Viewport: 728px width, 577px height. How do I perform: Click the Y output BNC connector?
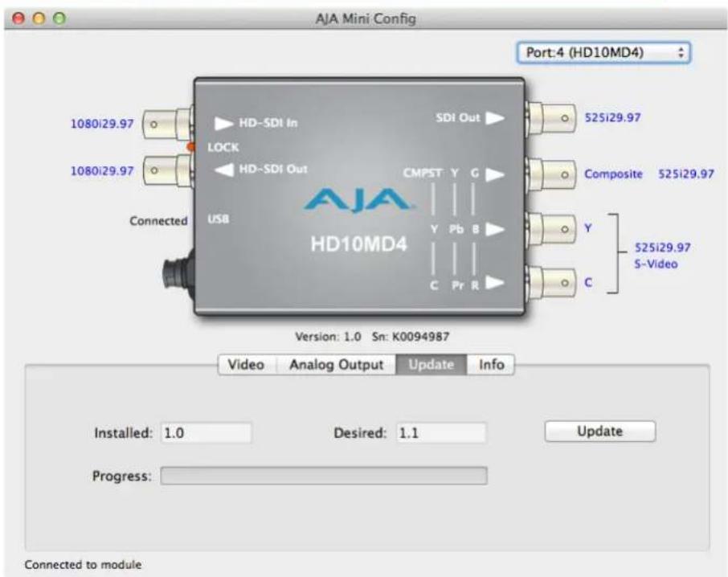(551, 229)
